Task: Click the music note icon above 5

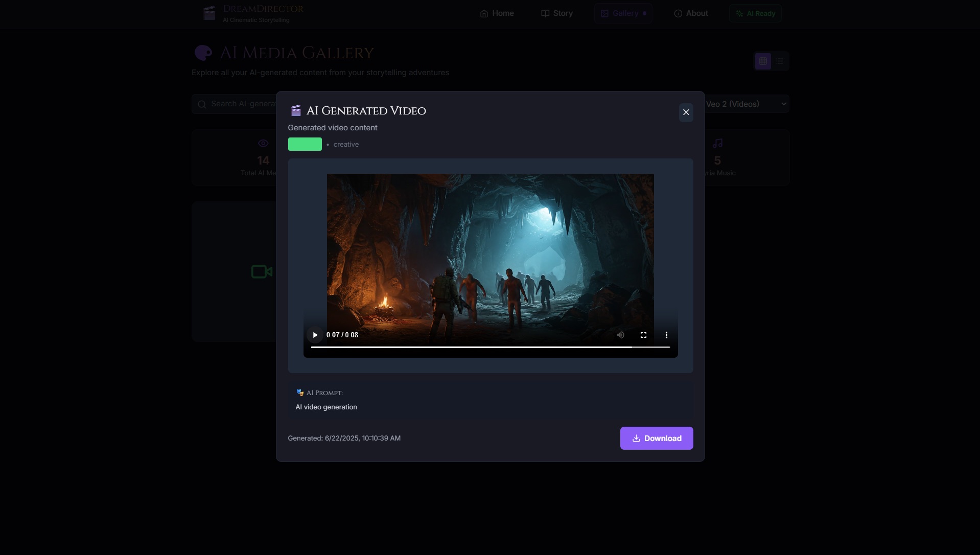Action: click(x=717, y=144)
